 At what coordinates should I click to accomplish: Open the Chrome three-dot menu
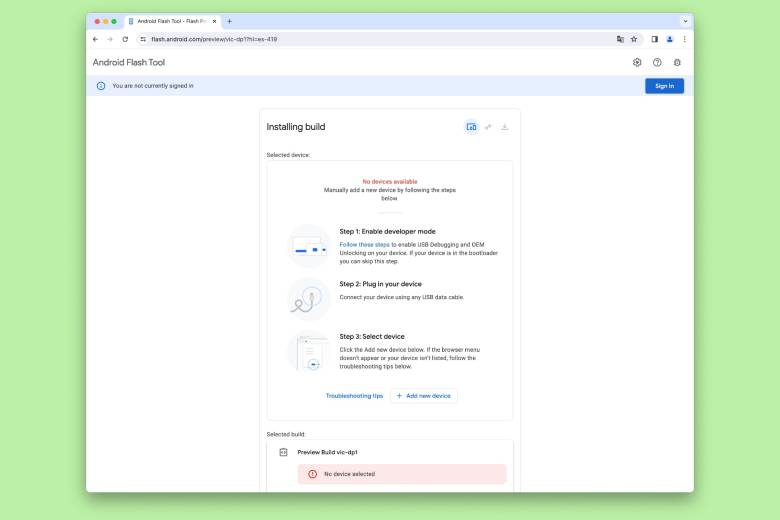684,39
